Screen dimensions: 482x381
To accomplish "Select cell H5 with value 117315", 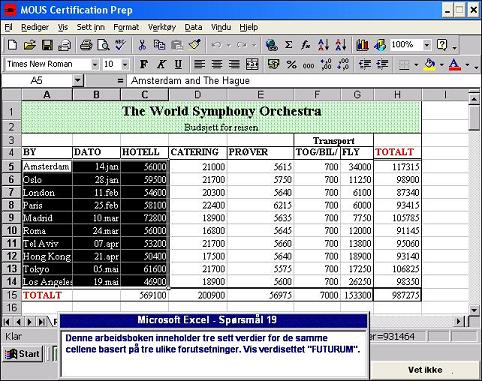I will click(x=397, y=167).
